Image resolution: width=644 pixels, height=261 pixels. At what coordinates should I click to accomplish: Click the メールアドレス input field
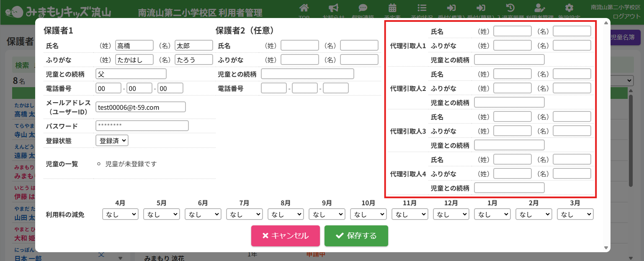point(140,107)
